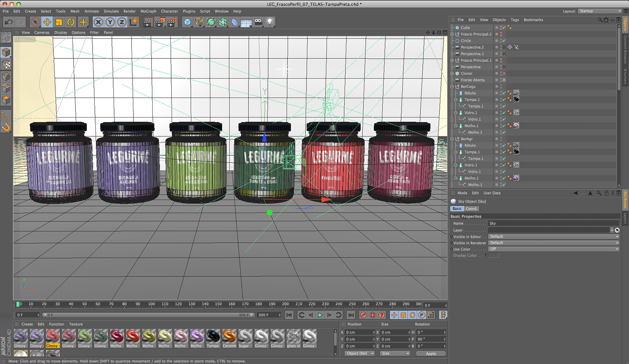Switch to the Coord. tab in Attributes
Screen dimensions: 629x364
(x=472, y=209)
